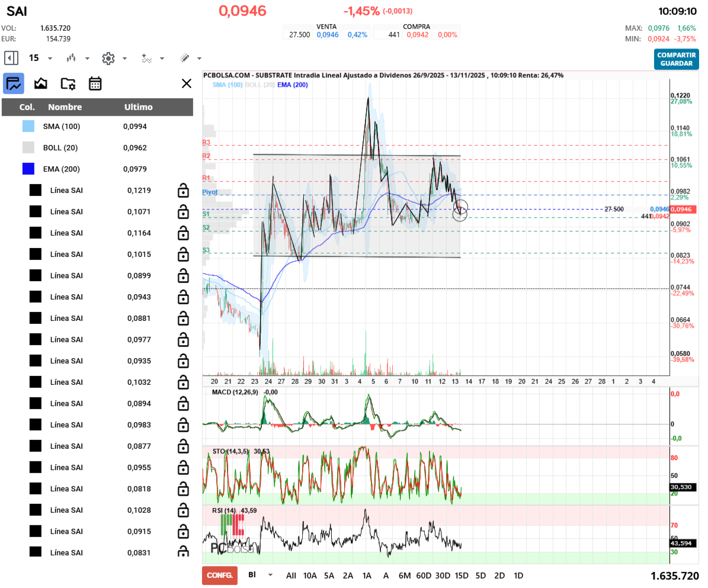Close the indicators side panel
This screenshot has height=588, width=708.
tap(187, 83)
